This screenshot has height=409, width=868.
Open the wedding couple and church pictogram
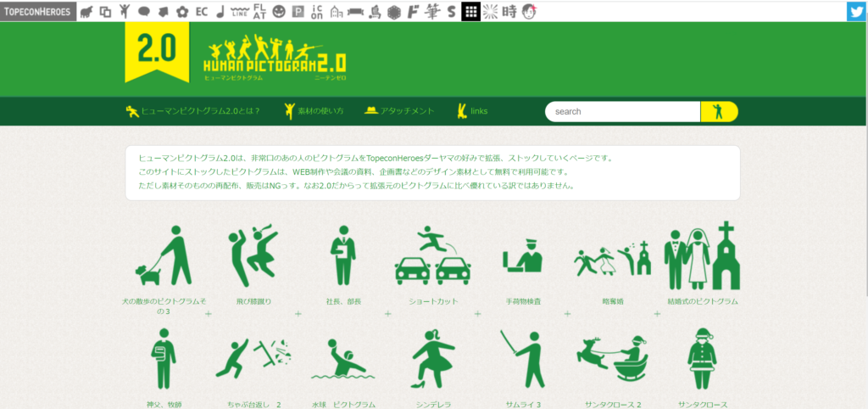coord(702,255)
